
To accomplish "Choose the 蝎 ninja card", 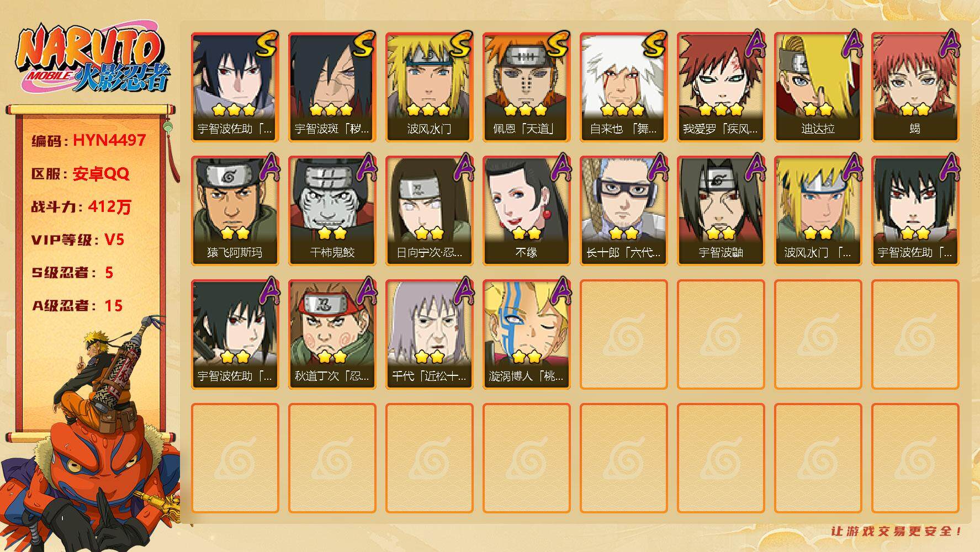I will tap(915, 87).
